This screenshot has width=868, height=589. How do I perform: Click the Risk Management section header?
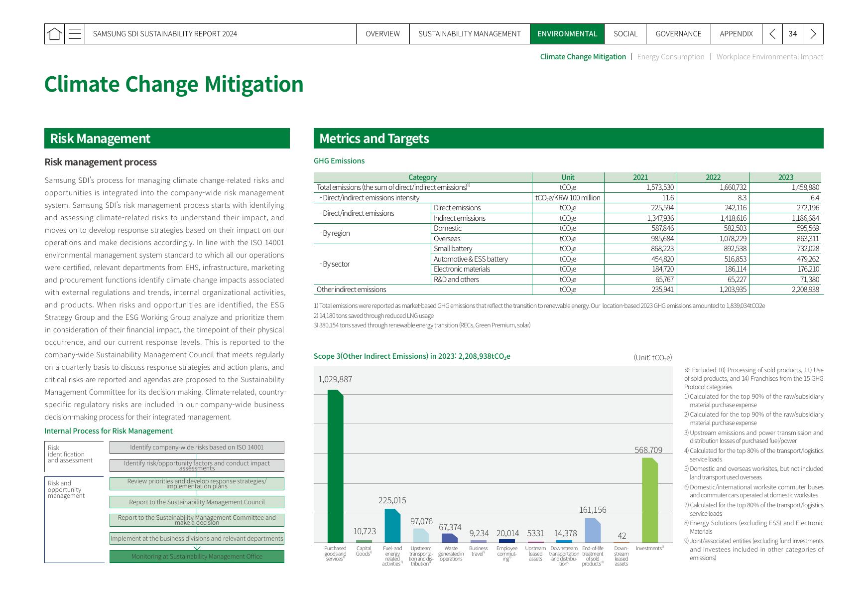click(167, 139)
